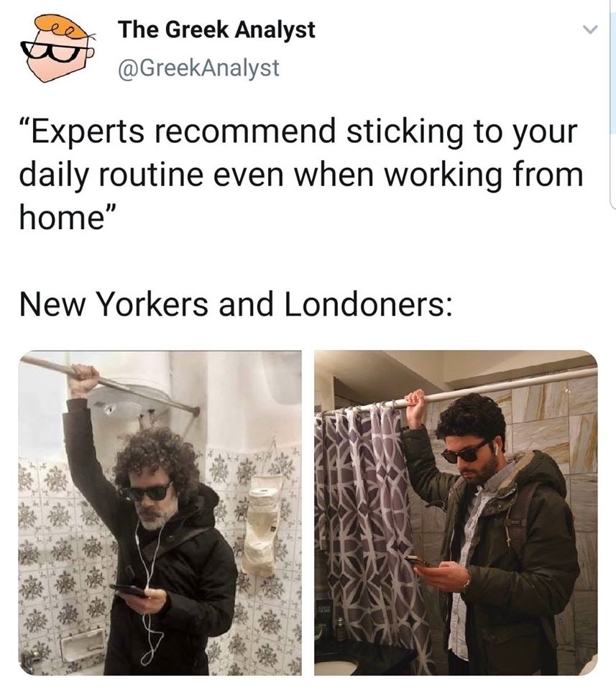Expand the tweet options chevron
The width and height of the screenshot is (616, 690).
coord(589,30)
